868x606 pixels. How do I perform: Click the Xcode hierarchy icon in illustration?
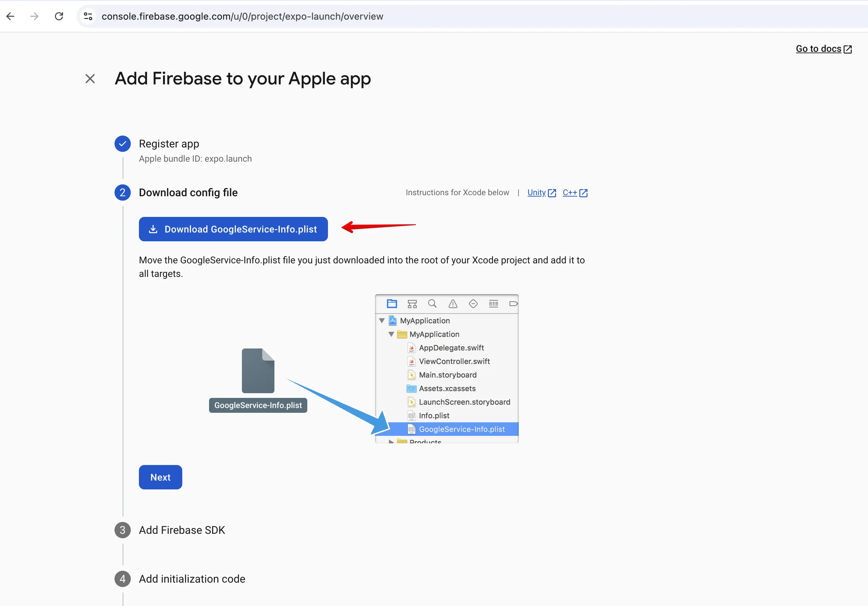pos(412,304)
